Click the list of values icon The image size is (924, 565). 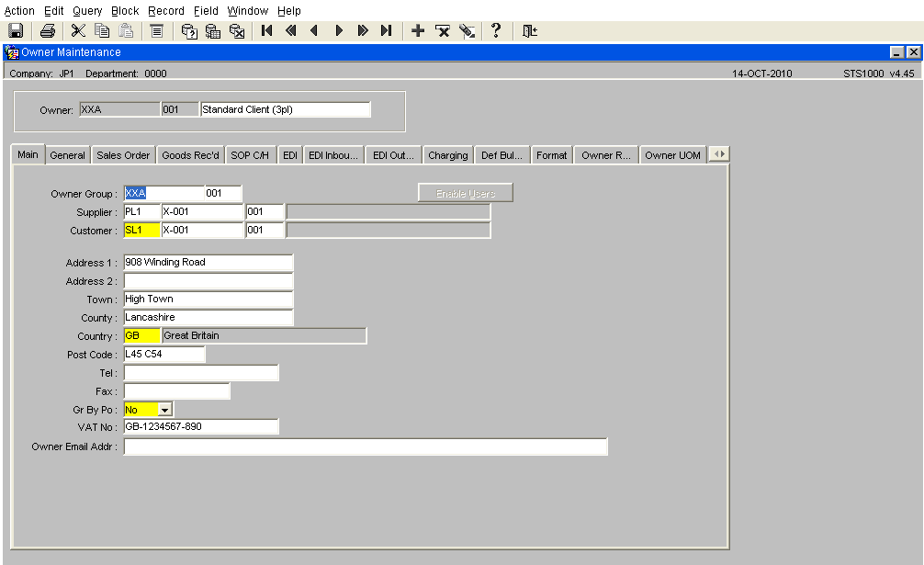click(x=157, y=30)
